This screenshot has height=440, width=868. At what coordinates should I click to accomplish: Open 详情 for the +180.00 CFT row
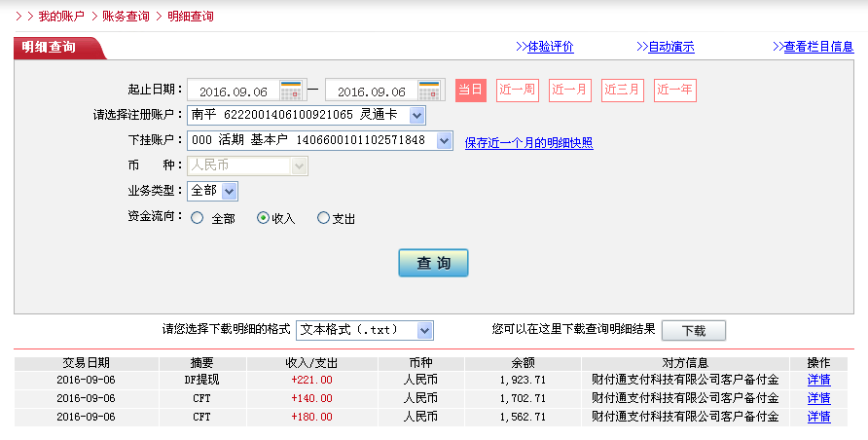click(x=818, y=417)
